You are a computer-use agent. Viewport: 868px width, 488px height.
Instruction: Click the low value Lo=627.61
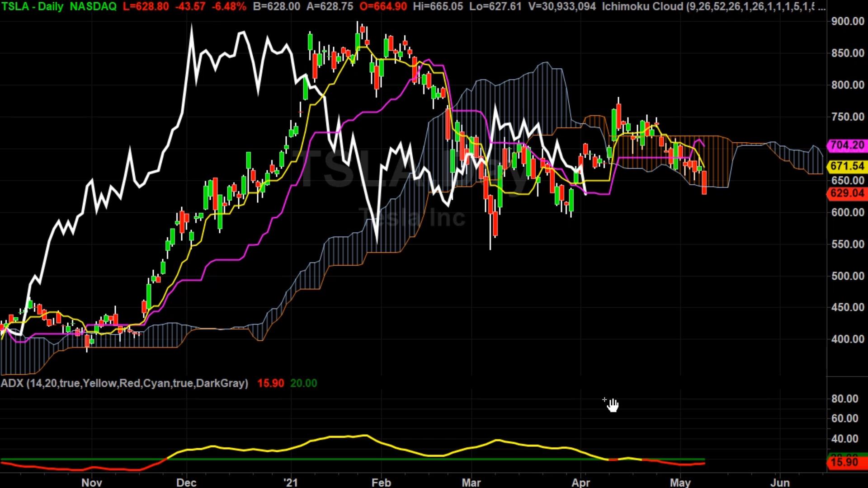click(495, 7)
